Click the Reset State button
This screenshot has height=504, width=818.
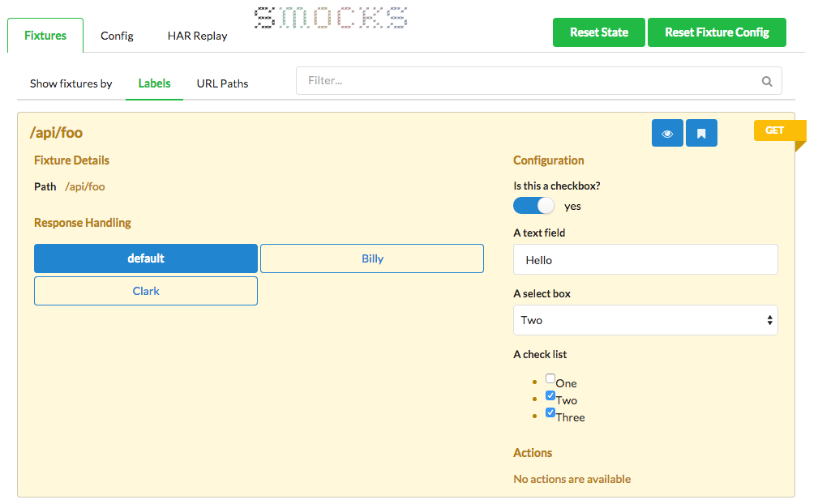599,32
